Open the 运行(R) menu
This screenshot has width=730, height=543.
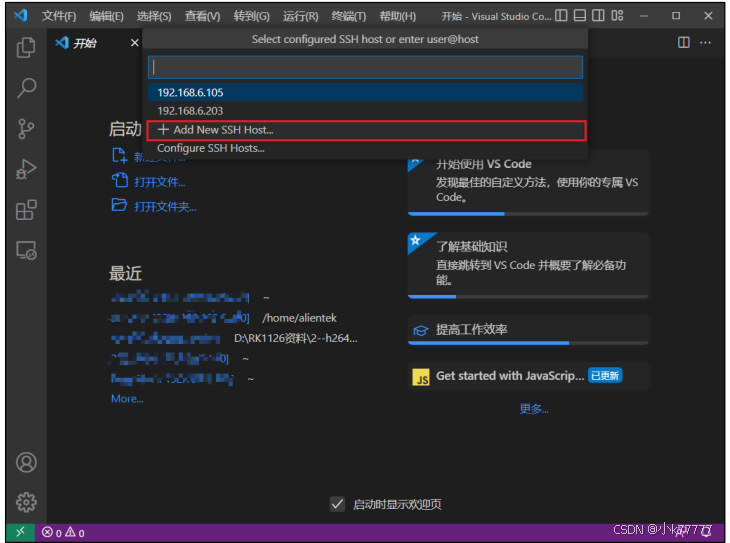pos(301,16)
